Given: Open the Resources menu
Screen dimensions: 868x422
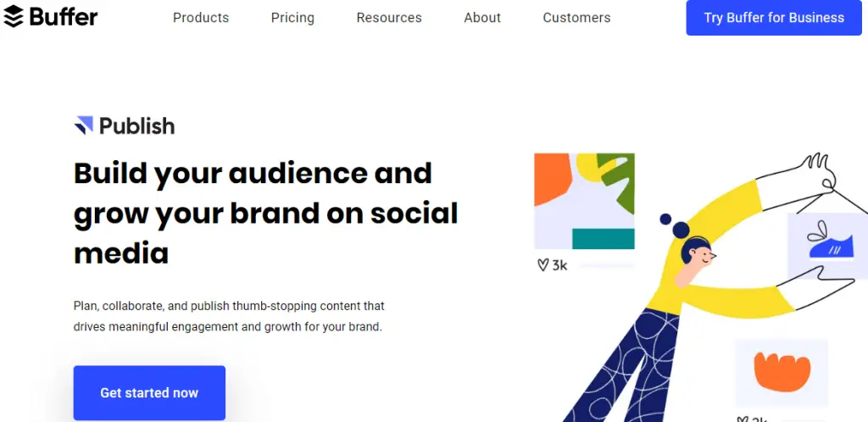Looking at the screenshot, I should pos(389,18).
